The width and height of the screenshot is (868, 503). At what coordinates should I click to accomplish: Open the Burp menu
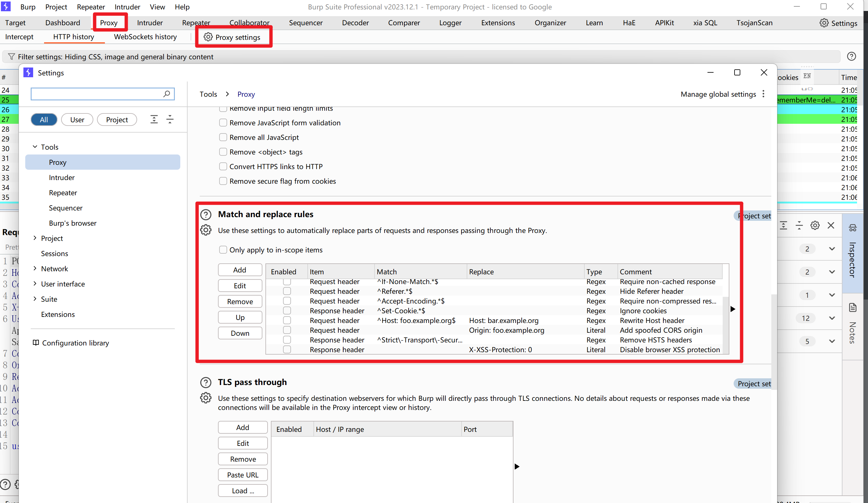click(28, 7)
